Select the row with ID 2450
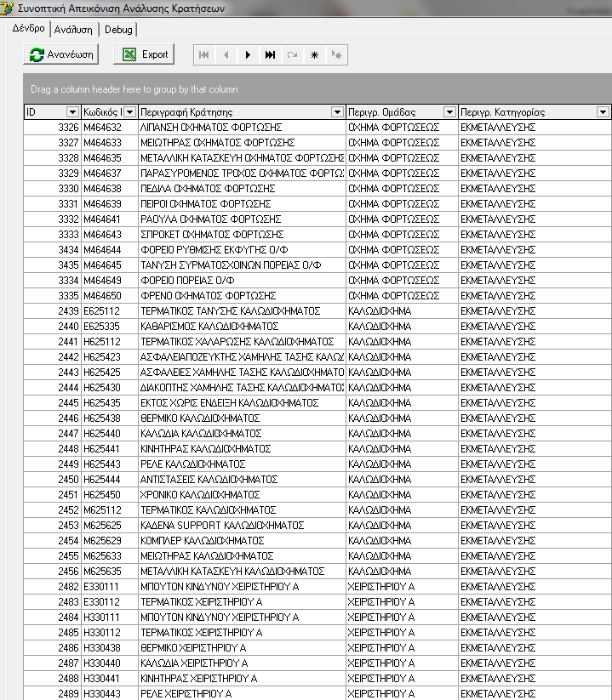Screen dimensions: 612x700 pyautogui.click(x=317, y=480)
